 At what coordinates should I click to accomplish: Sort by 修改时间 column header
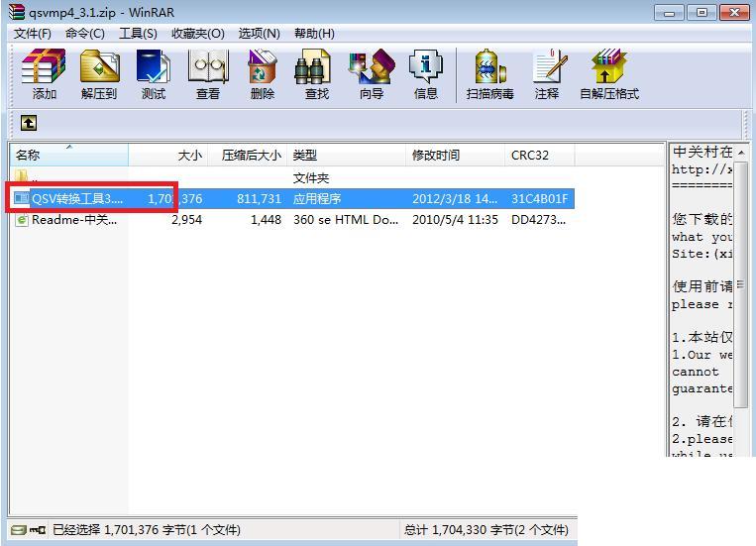point(436,155)
